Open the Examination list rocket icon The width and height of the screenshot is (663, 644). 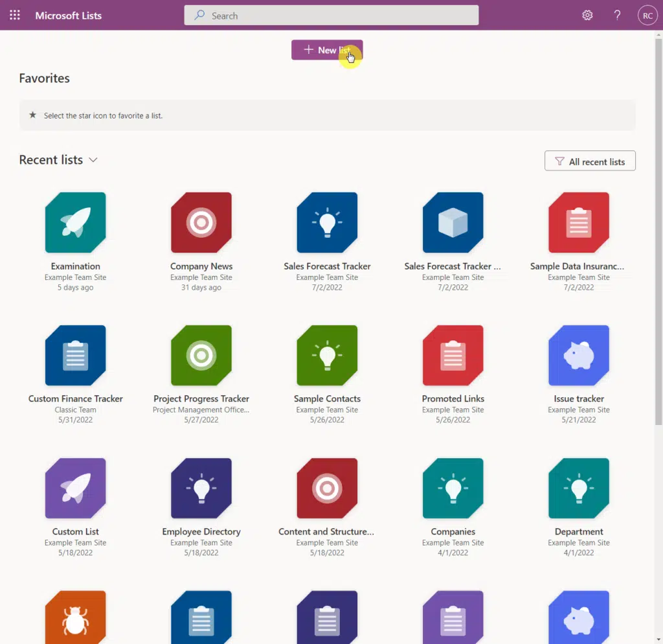tap(75, 223)
